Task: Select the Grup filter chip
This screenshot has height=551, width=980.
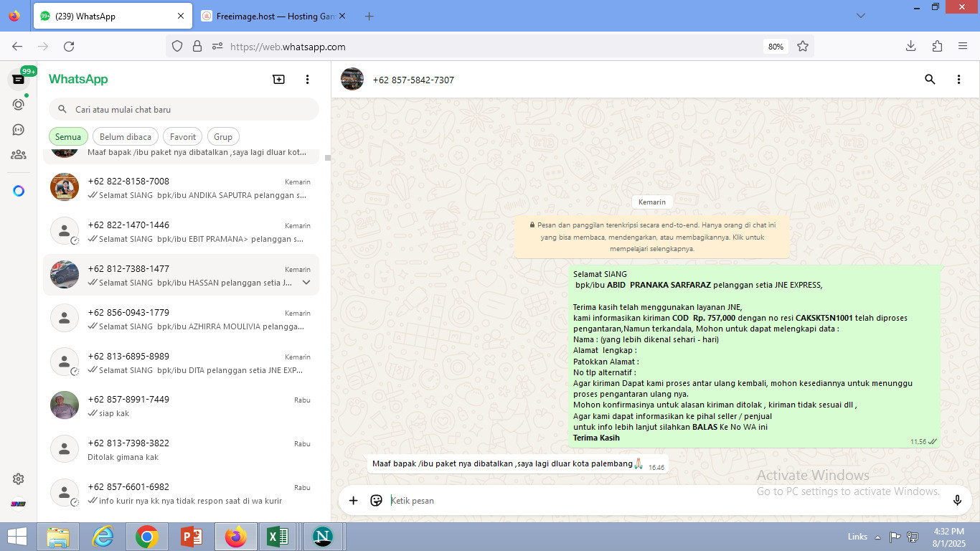Action: point(223,136)
